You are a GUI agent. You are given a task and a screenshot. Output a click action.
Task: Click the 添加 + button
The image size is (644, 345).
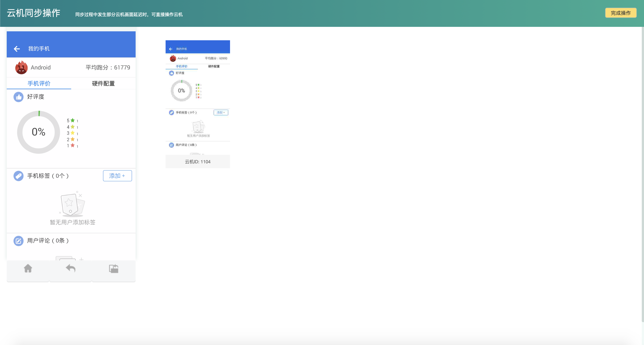[117, 176]
